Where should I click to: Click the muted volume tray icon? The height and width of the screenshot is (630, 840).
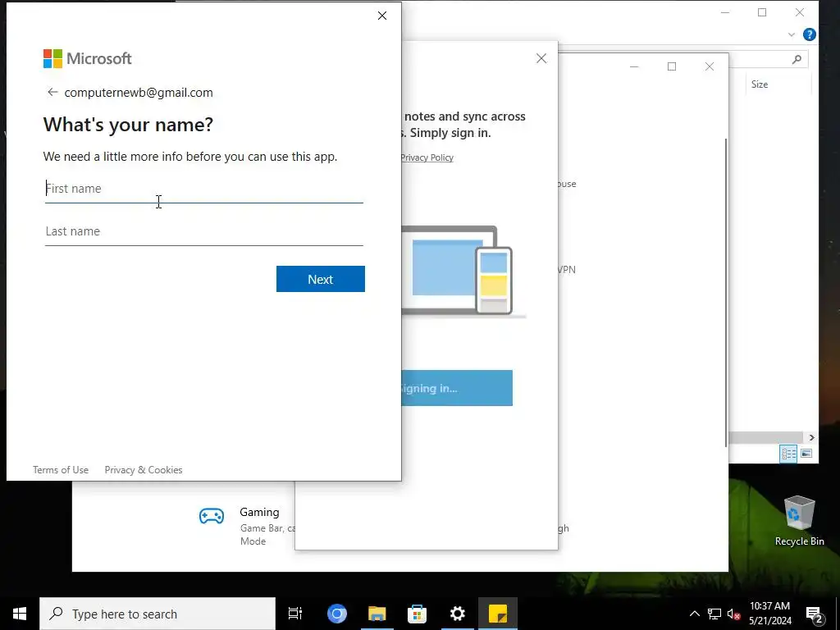734,614
